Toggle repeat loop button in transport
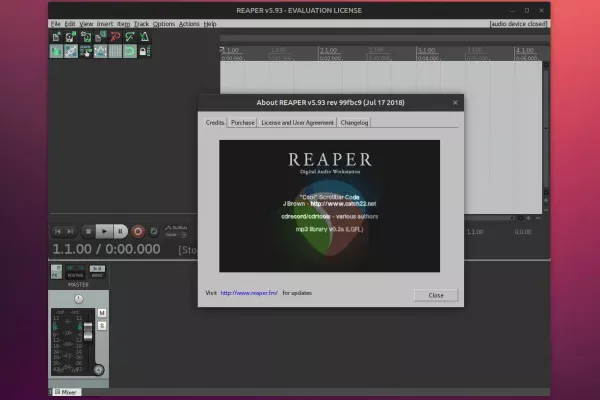This screenshot has height=400, width=600. 153,231
